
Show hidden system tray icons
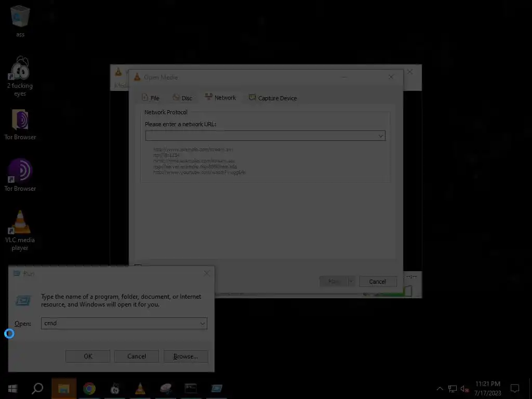[x=440, y=389]
